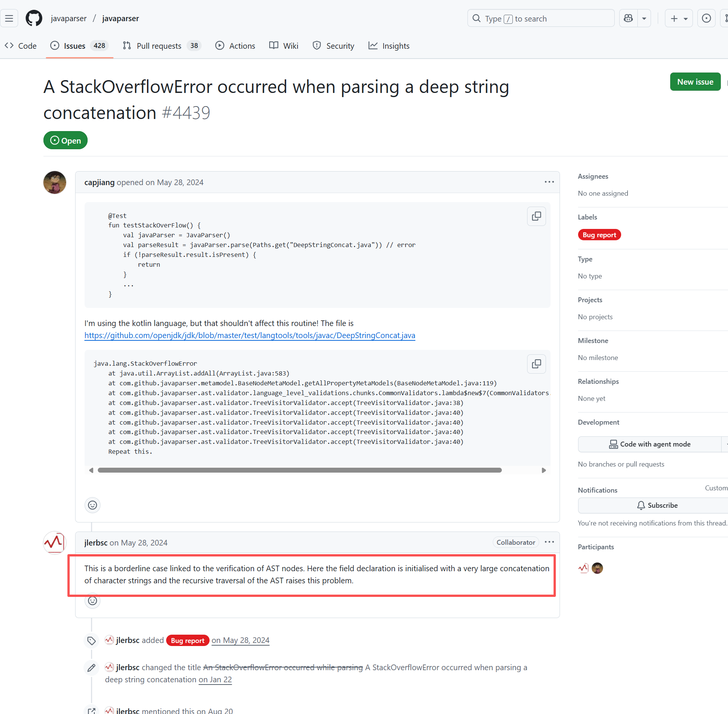
Task: Open the Actions tab
Action: (x=235, y=46)
